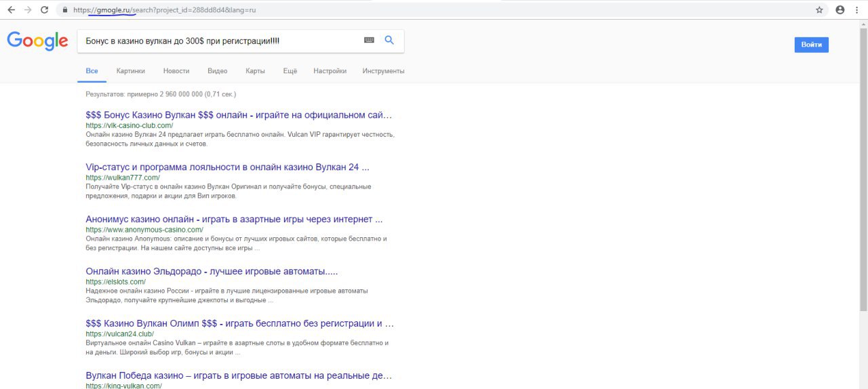The width and height of the screenshot is (868, 389).
Task: Switch to the Картинки tab
Action: 130,70
